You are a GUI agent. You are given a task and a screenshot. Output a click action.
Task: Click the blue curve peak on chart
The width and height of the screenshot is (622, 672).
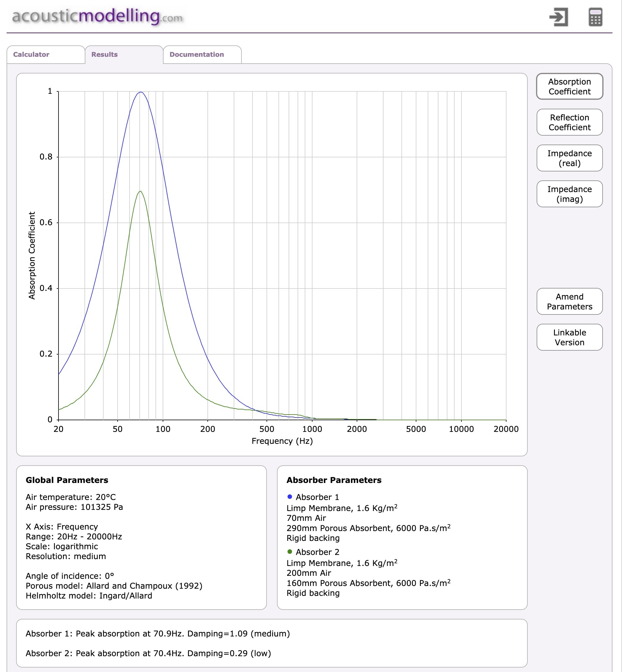click(141, 92)
